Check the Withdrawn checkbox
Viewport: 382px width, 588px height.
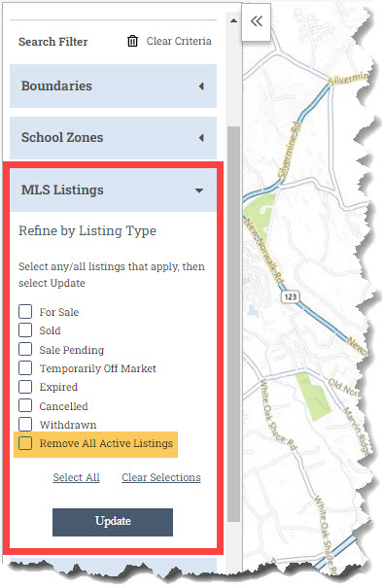(x=25, y=424)
